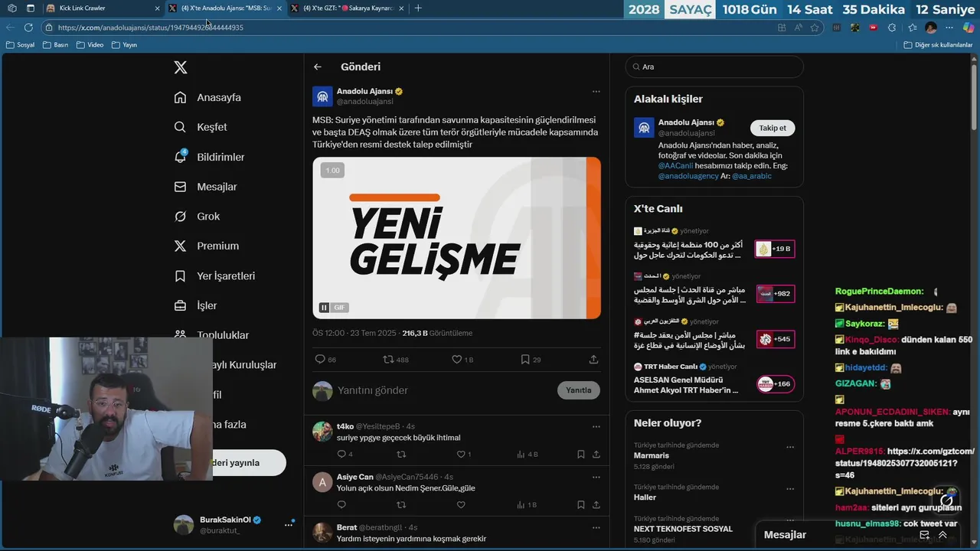Like t4ko's comment
The width and height of the screenshot is (980, 551).
(x=461, y=454)
